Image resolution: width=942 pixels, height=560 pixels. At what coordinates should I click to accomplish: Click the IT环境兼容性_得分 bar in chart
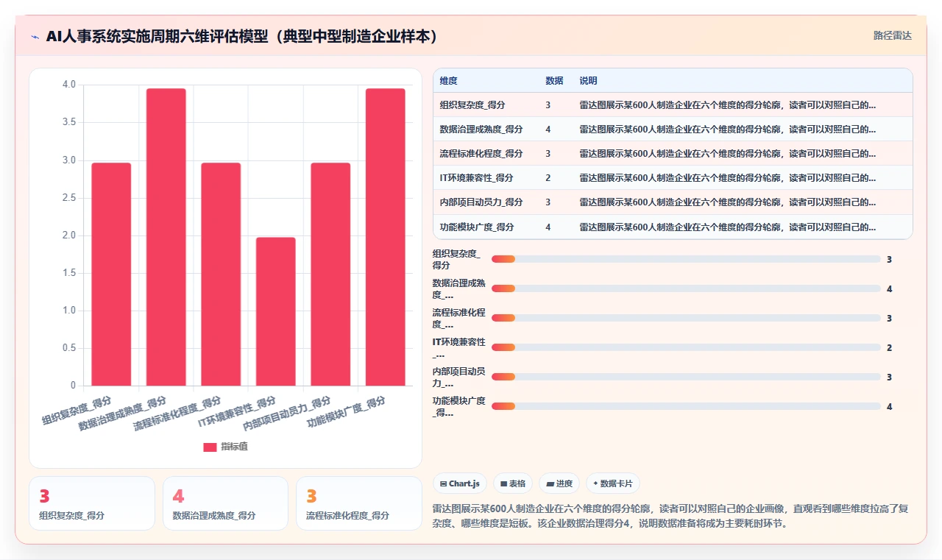(x=276, y=311)
